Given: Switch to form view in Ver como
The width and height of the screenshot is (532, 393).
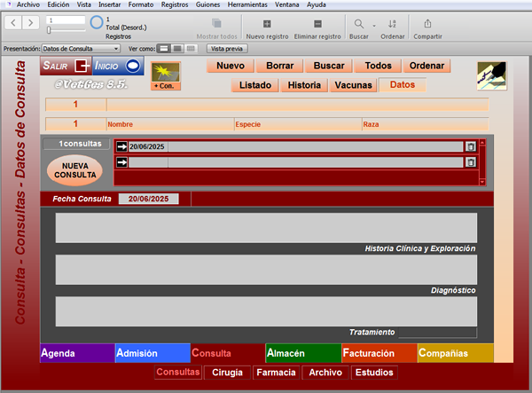Looking at the screenshot, I should point(163,49).
